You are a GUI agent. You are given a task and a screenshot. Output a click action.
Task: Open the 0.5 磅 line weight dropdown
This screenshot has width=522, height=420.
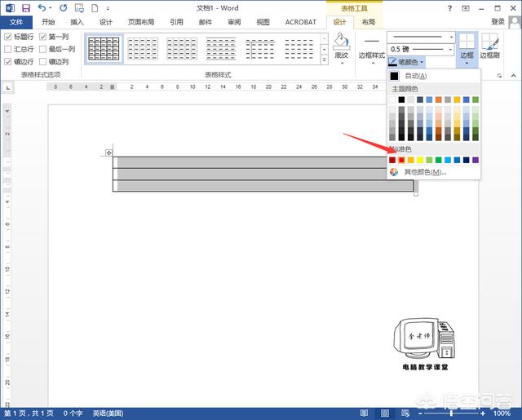point(451,49)
